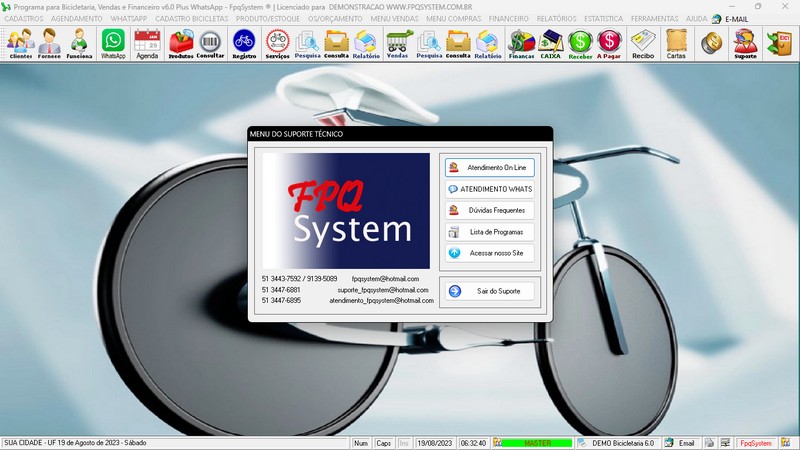Open the Clientes toolbar icon
This screenshot has height=450, width=800.
[x=20, y=43]
